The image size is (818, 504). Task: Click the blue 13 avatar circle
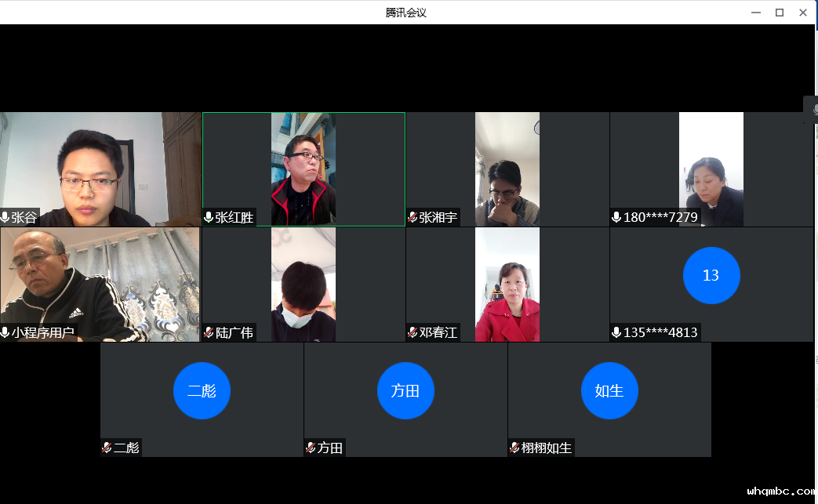click(x=711, y=275)
